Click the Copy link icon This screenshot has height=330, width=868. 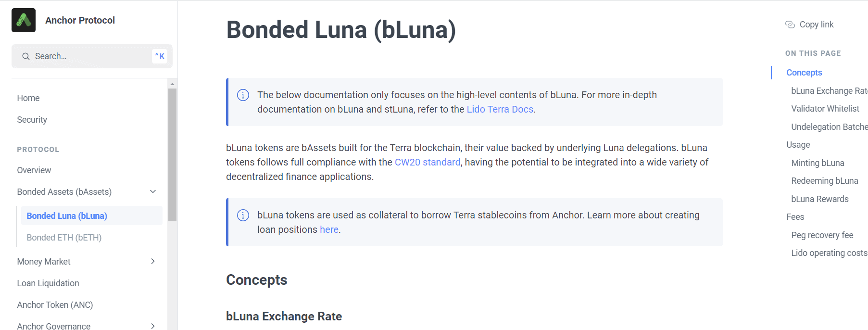[790, 24]
